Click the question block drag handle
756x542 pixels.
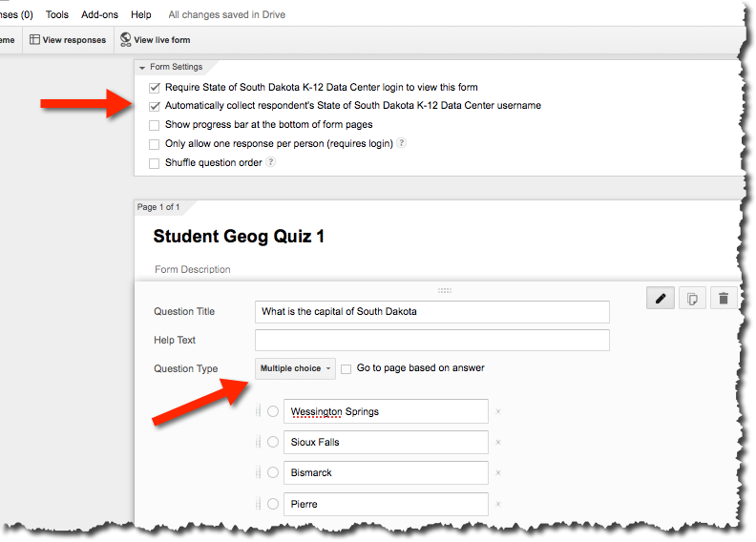point(445,290)
